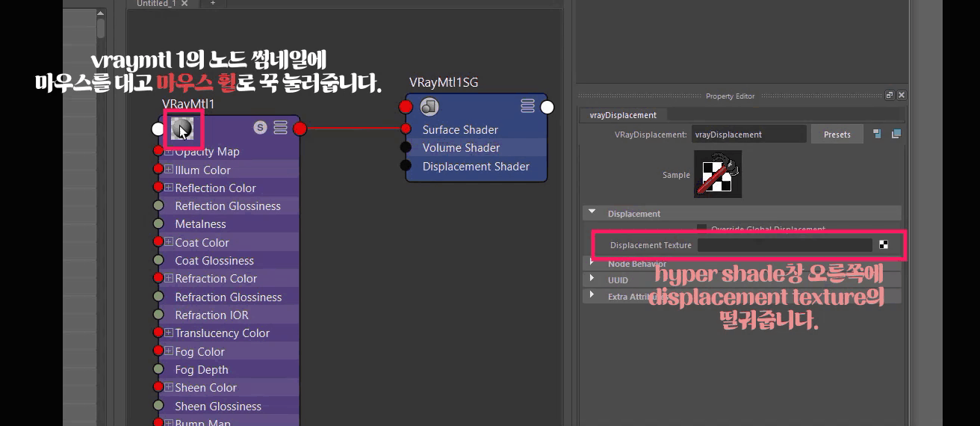
Task: Click the Volume Shader input port
Action: [406, 147]
